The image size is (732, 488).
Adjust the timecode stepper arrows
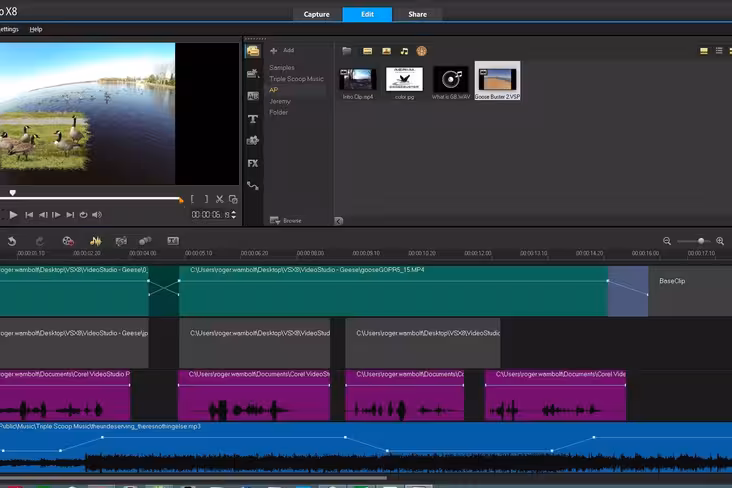pos(233,215)
